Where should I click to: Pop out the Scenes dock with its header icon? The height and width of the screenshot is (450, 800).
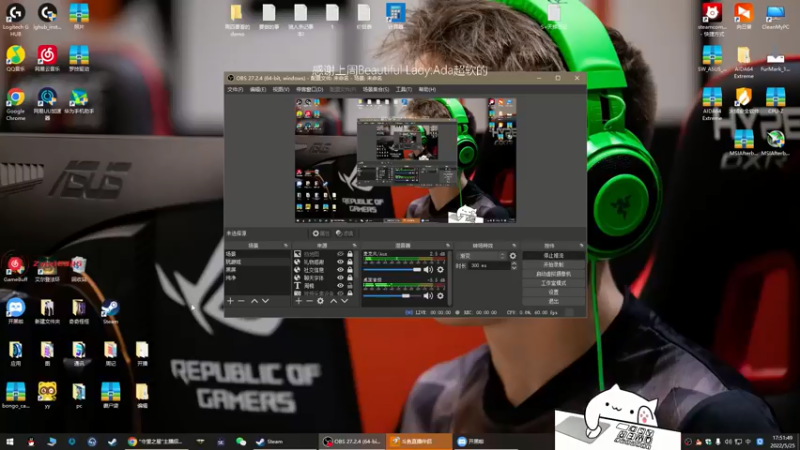pyautogui.click(x=286, y=245)
